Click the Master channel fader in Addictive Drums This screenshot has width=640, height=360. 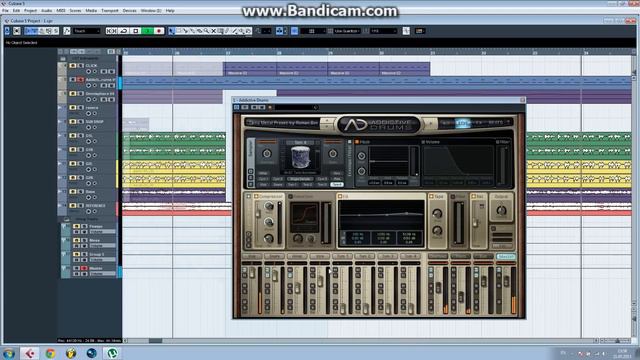click(x=507, y=281)
